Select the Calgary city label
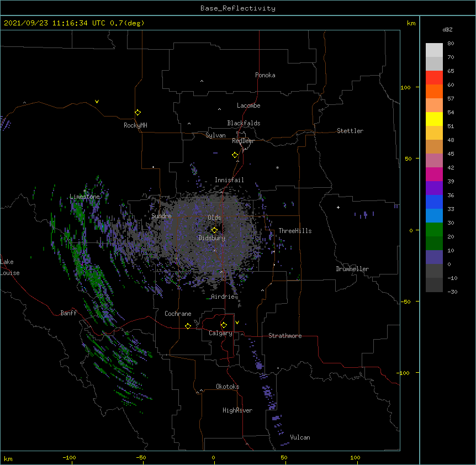Image resolution: width=476 pixels, height=465 pixels. tap(220, 333)
